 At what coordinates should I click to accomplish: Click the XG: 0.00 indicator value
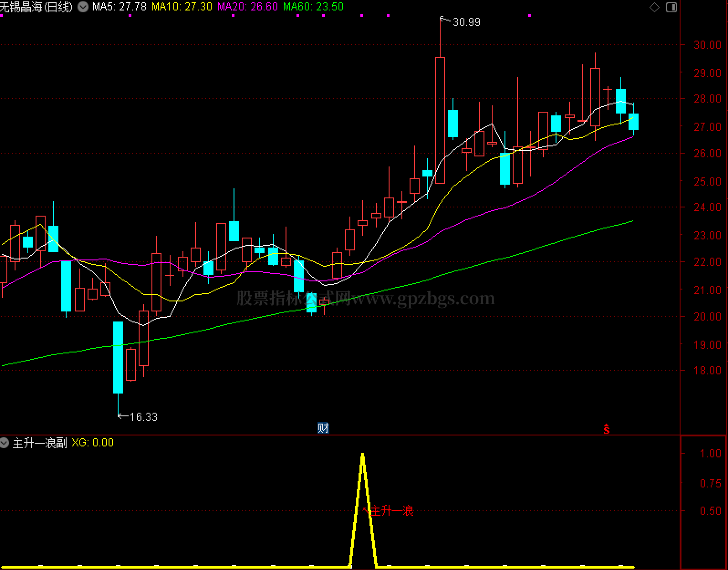(93, 443)
